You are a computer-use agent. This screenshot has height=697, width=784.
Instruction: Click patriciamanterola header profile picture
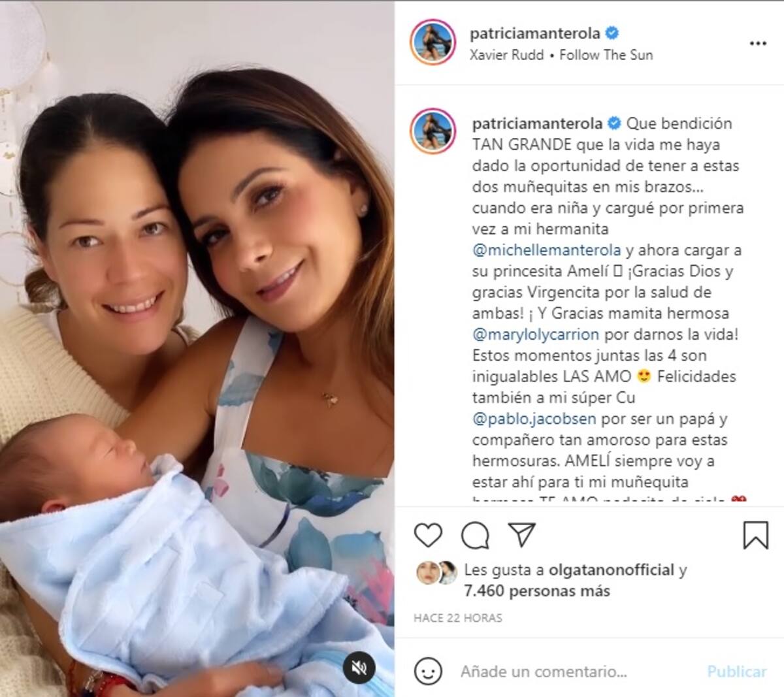[433, 43]
